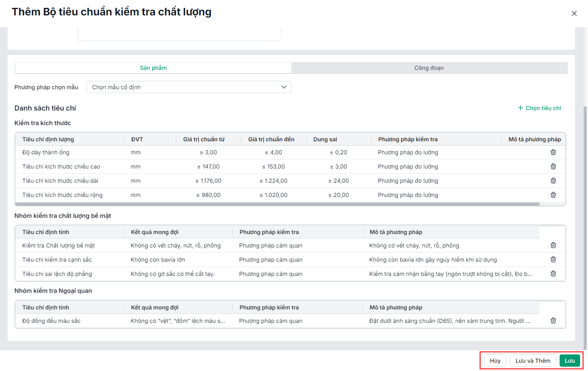Viewport: 588px width, 371px height.
Task: Click the text box at the top of the form
Action: point(179,34)
